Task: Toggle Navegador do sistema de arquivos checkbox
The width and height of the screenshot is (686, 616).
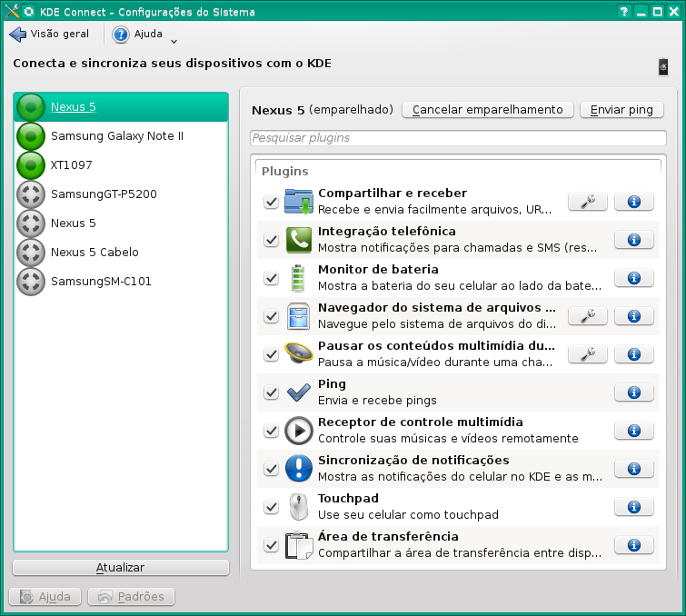Action: click(x=272, y=316)
